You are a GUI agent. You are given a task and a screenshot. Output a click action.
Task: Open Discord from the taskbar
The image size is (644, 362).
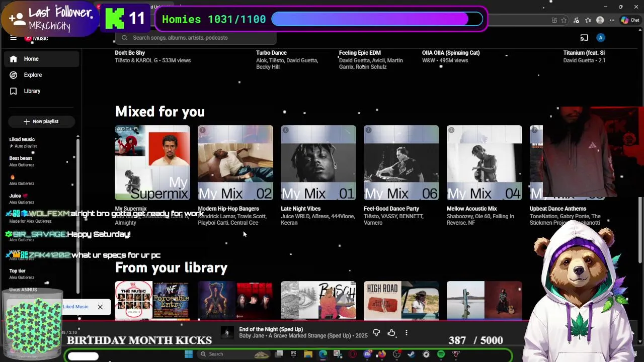point(367,354)
